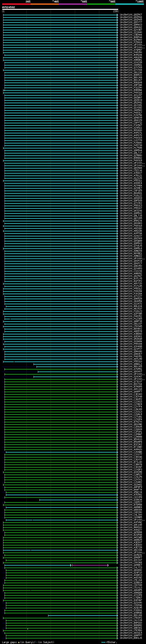The width and height of the screenshot is (146, 644).
Task: Open hit UniRef100_A4XUL5
Action: (131, 633)
